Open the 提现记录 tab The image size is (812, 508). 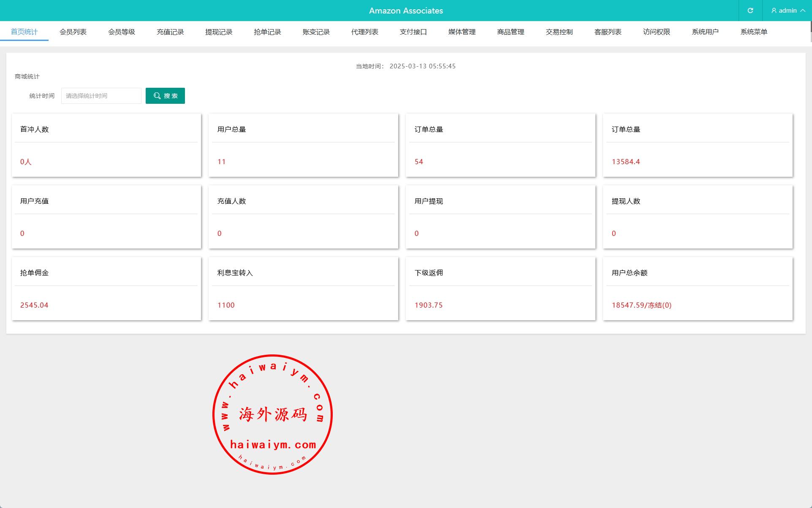pyautogui.click(x=219, y=32)
